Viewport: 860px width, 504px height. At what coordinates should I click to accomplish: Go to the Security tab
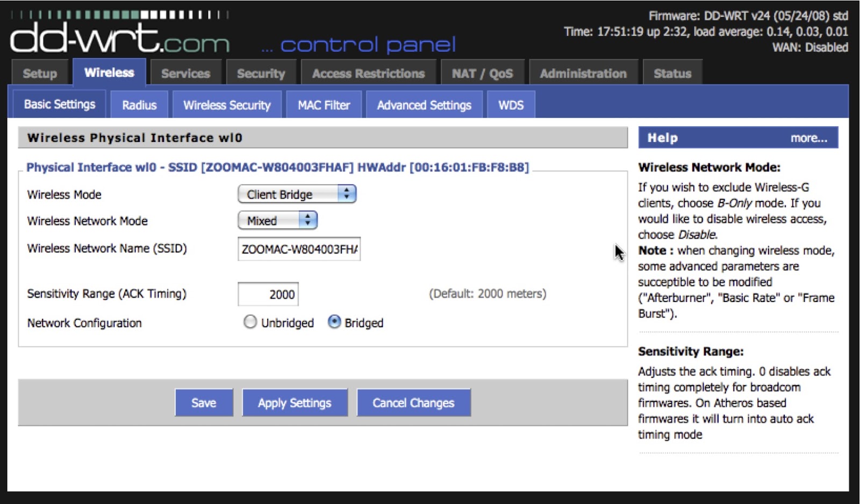tap(261, 74)
